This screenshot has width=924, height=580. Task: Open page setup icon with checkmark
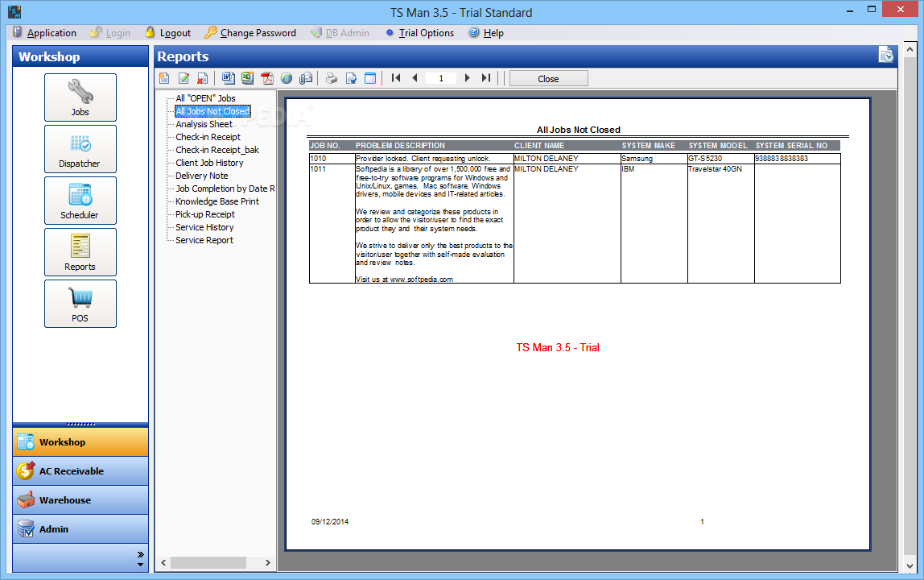tap(351, 78)
